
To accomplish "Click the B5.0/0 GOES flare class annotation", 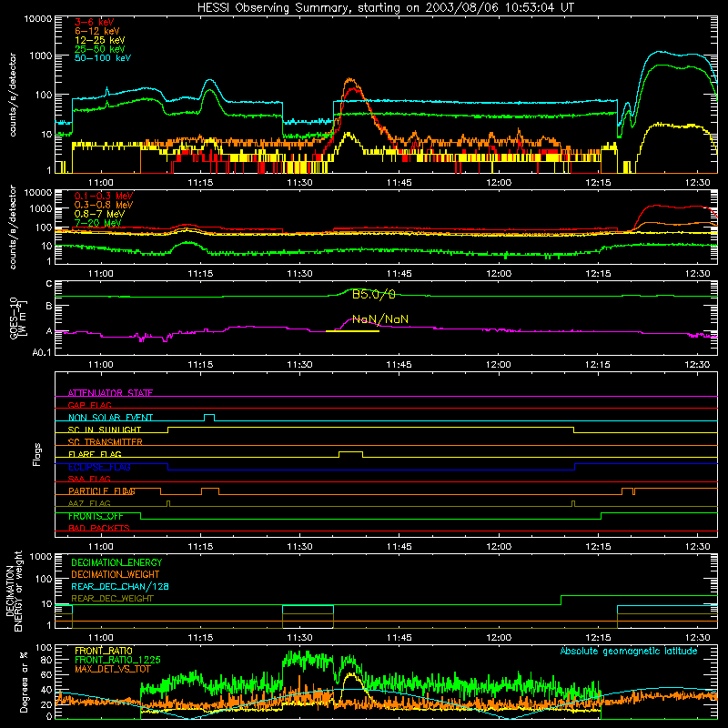I will 374,294.
